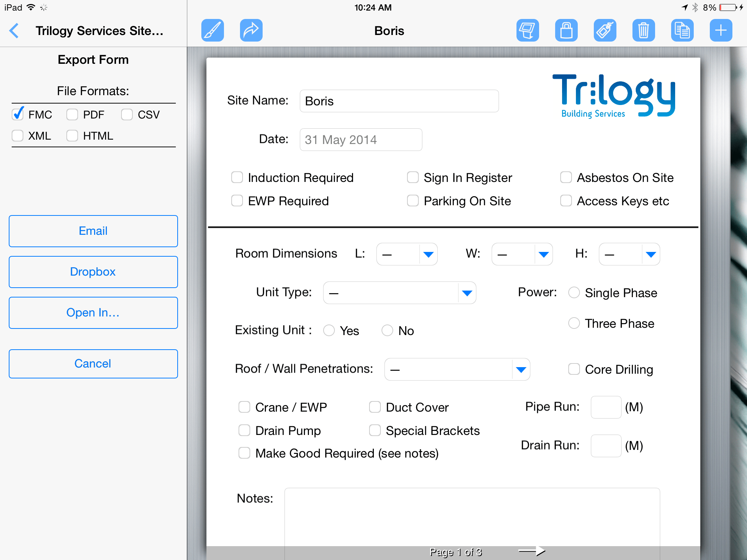Tap the blue back chevron

[14, 31]
